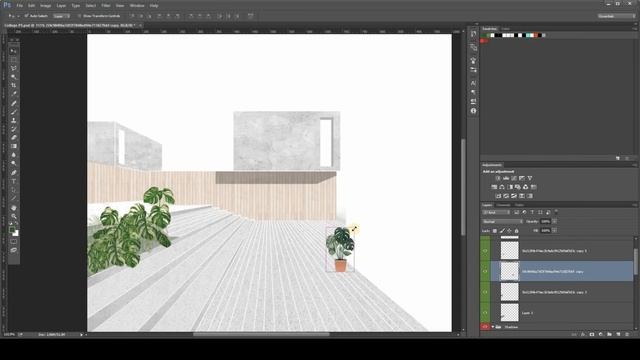Open the Layers panel flyout menu
Viewport: 640px width, 360px height.
click(635, 205)
